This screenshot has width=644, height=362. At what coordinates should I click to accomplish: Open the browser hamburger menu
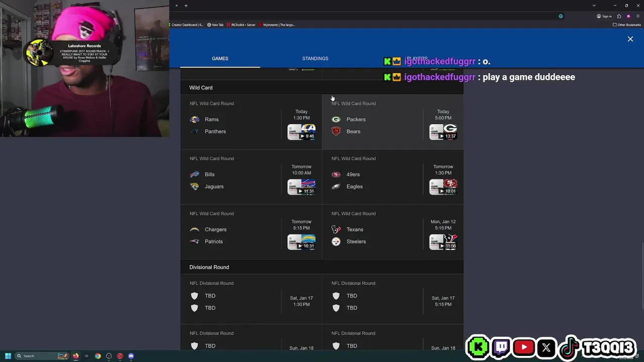point(637,16)
